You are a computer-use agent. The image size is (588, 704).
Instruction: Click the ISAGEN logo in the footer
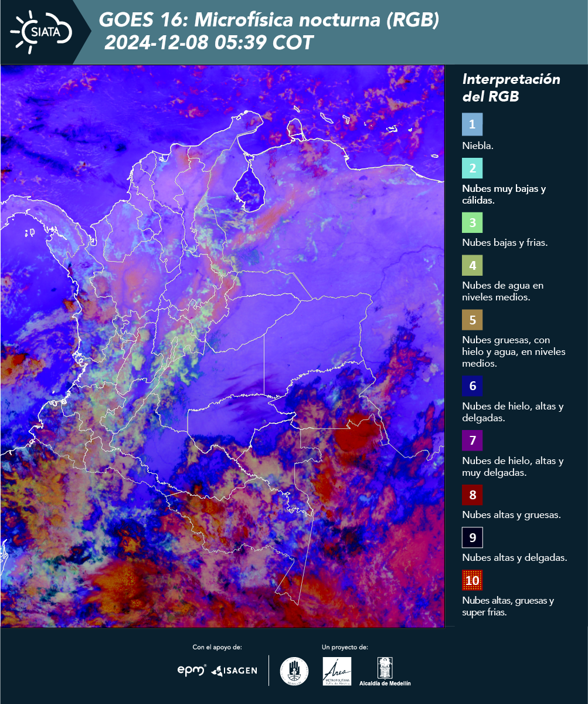point(234,671)
